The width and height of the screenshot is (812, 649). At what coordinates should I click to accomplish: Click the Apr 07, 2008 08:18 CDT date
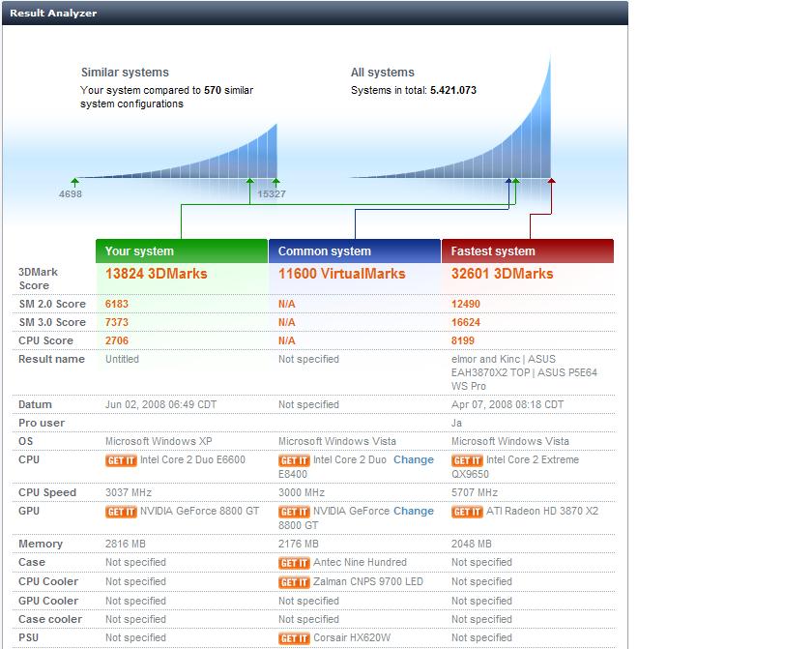507,404
